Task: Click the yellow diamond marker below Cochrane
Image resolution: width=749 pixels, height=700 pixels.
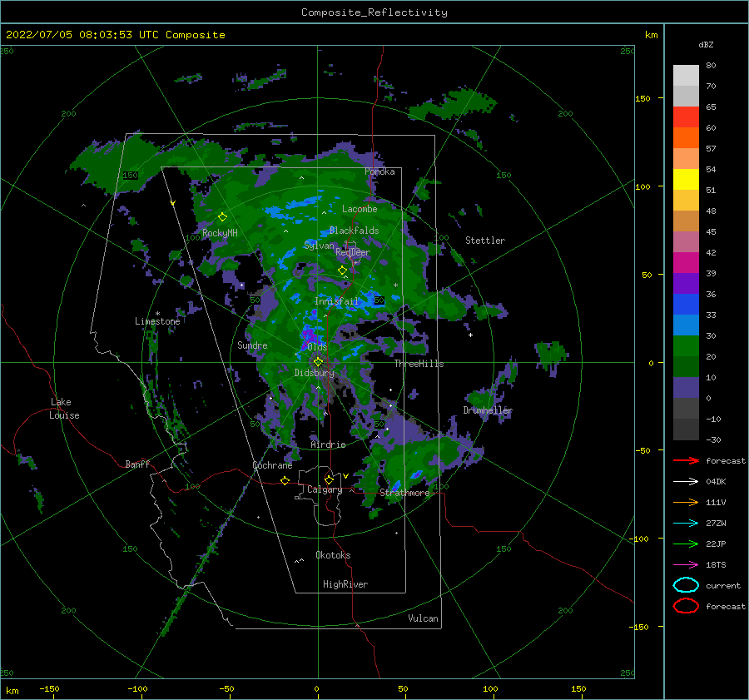Action: pos(285,480)
